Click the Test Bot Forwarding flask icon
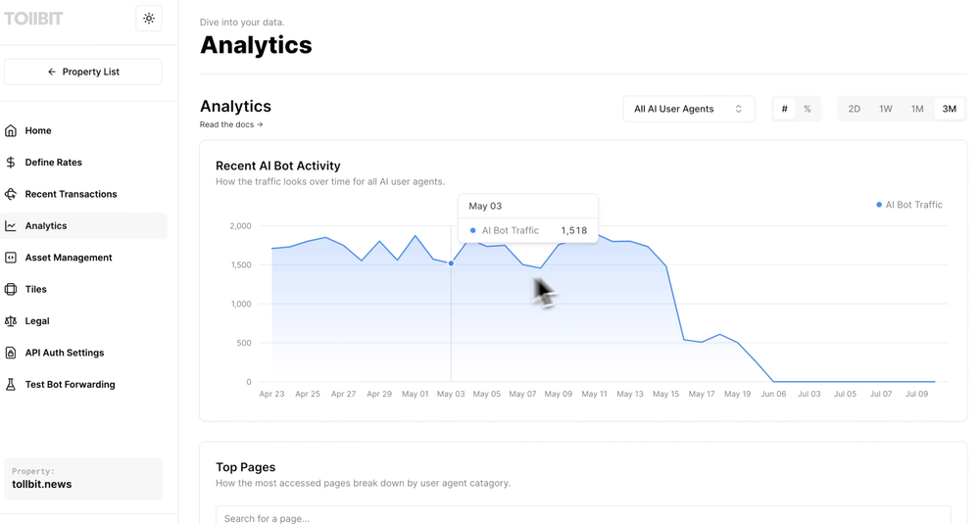The height and width of the screenshot is (524, 980). pyautogui.click(x=11, y=385)
